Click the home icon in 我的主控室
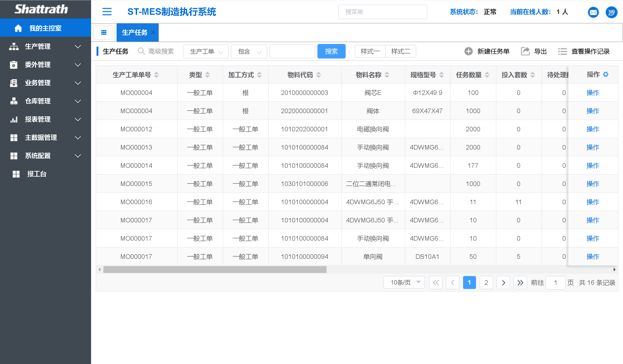This screenshot has height=364, width=623. [18, 28]
